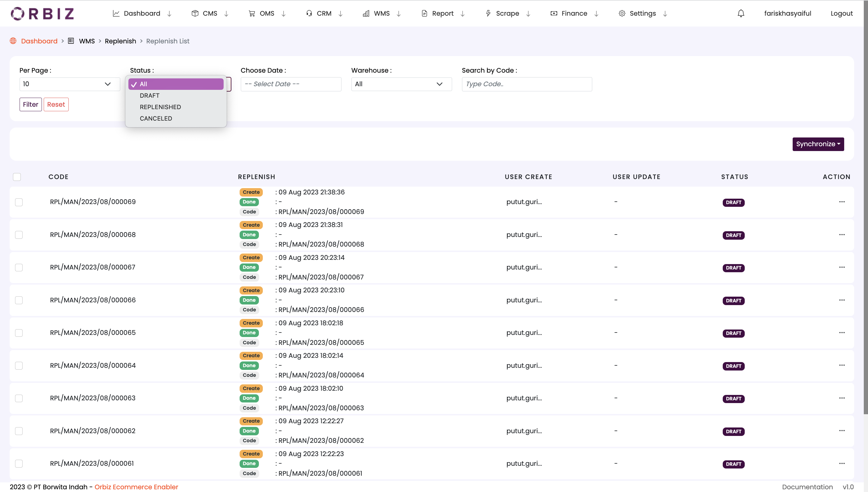Screen dimensions: 868x492
Task: Click the CRM headset icon
Action: [309, 14]
